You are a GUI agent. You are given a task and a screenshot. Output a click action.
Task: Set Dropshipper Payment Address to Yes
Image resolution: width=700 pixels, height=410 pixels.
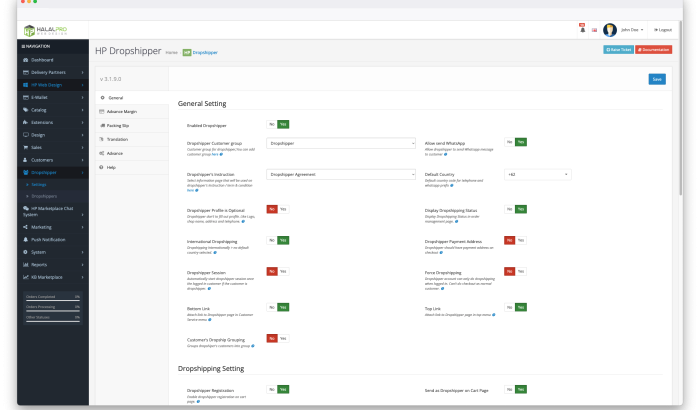(x=521, y=240)
